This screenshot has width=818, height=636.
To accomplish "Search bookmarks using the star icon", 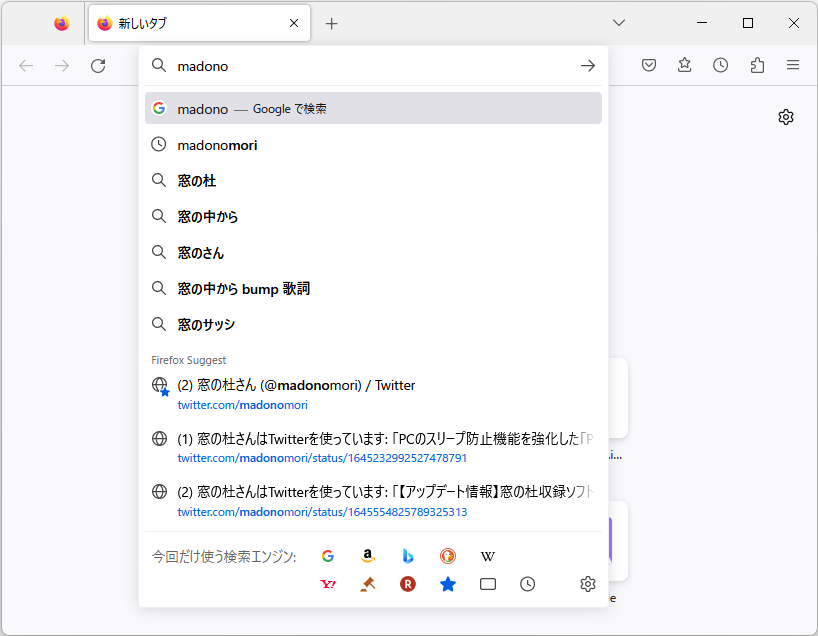I will 448,584.
